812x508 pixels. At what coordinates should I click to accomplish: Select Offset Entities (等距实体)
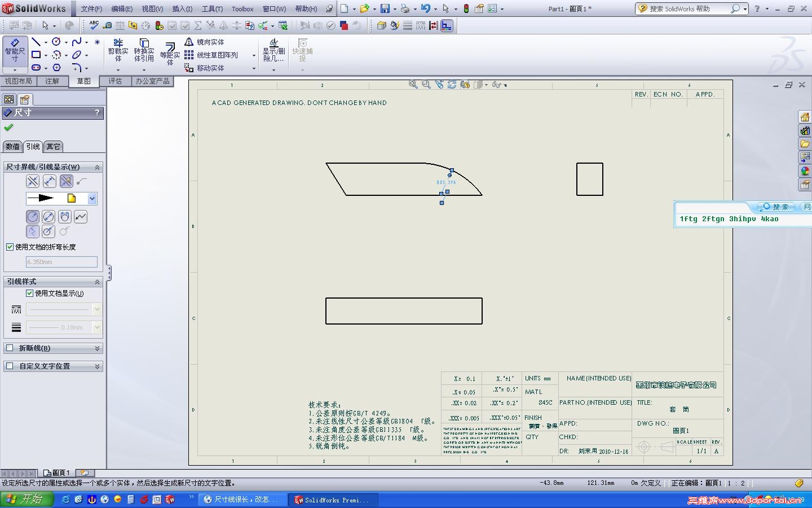coord(170,54)
